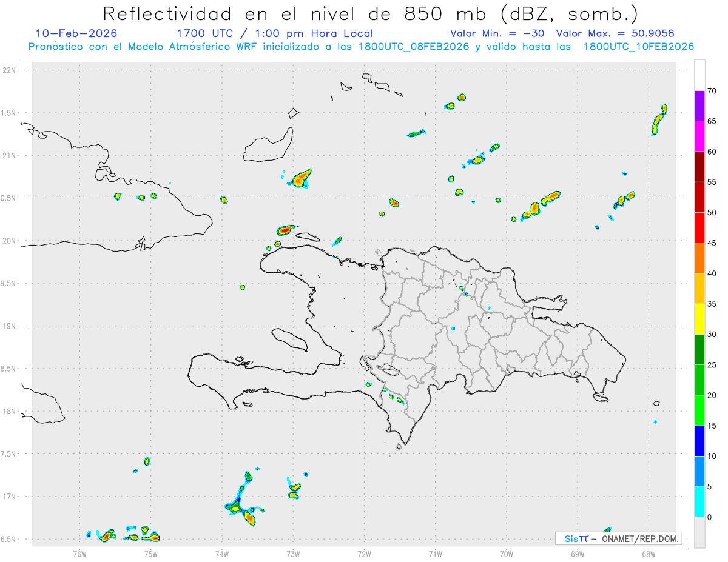Click the gold 35–40 dBZ color bar segment
Viewport: 728px width, 562px height.
(699, 289)
